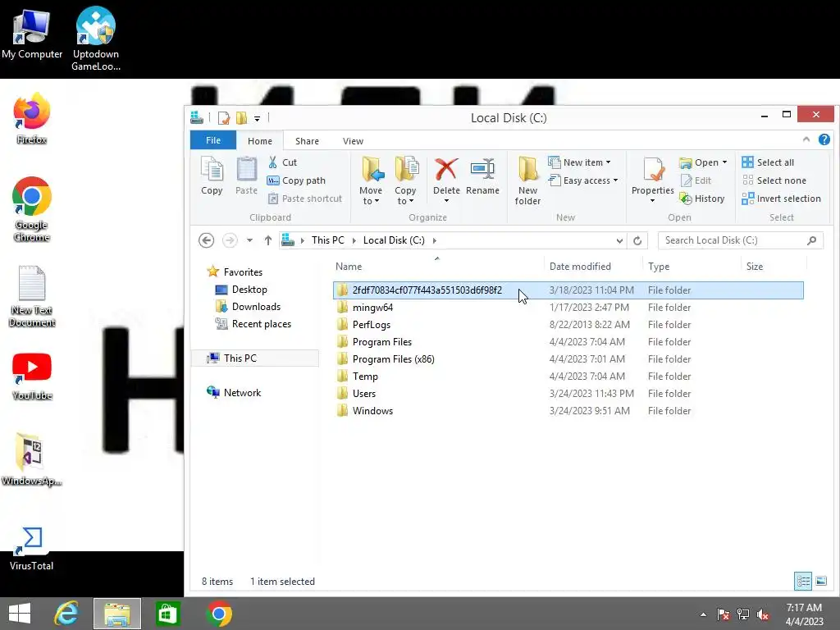Refresh the folder view
Screen dimensions: 840x630
(x=637, y=240)
